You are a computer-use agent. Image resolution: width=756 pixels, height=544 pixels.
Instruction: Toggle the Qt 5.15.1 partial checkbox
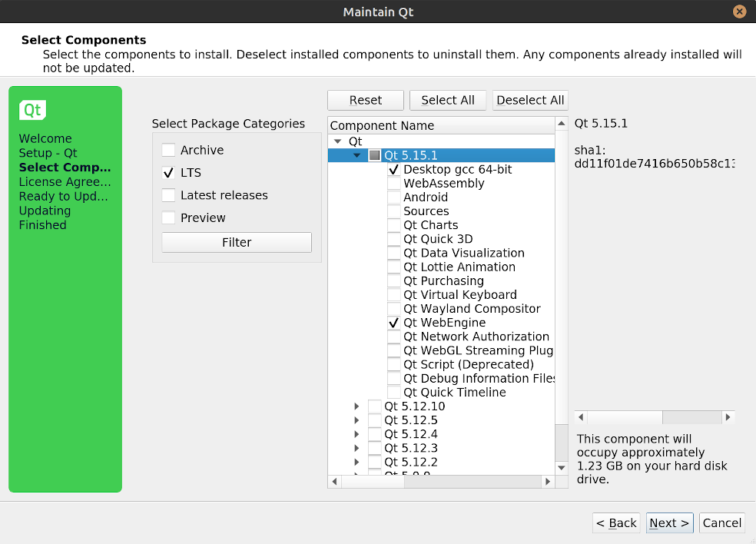(x=374, y=155)
